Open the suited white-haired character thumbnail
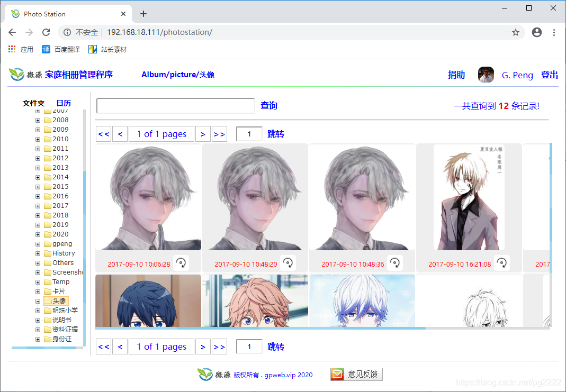The width and height of the screenshot is (566, 392). pos(469,197)
